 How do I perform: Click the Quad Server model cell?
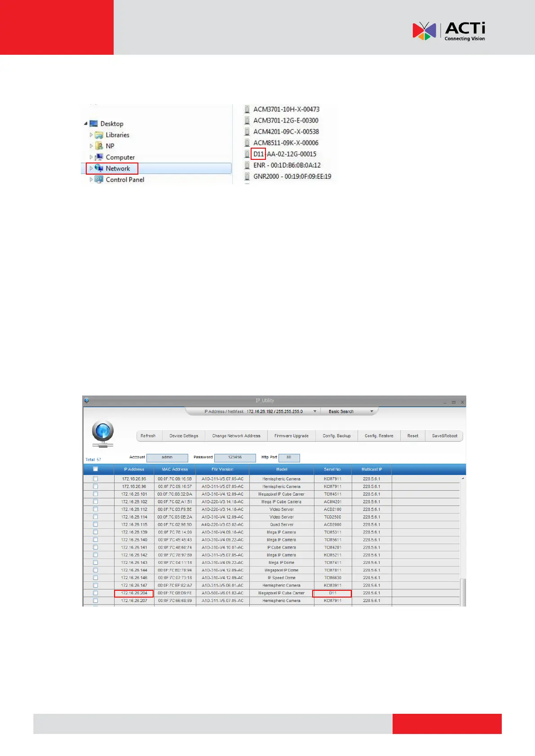(282, 524)
